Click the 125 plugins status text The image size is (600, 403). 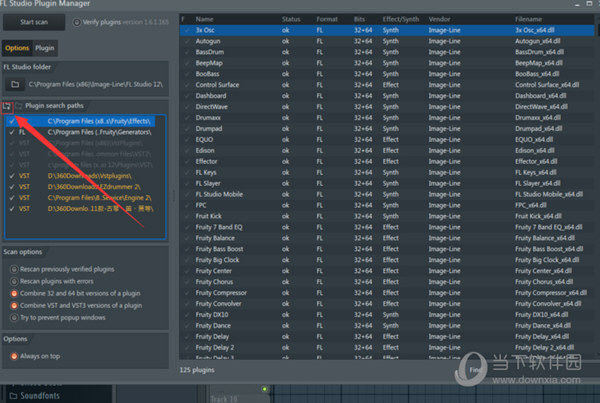pos(197,370)
